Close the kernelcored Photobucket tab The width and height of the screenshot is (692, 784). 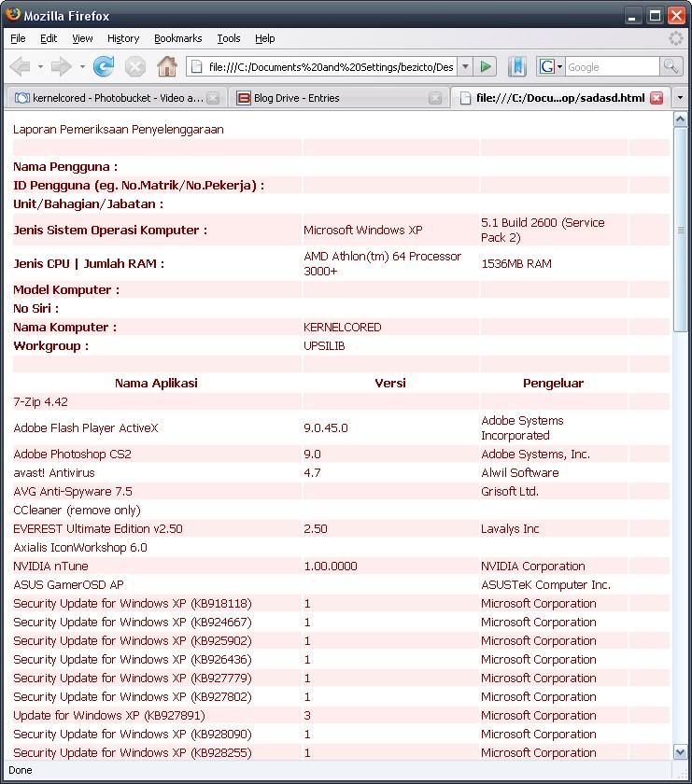click(x=213, y=98)
